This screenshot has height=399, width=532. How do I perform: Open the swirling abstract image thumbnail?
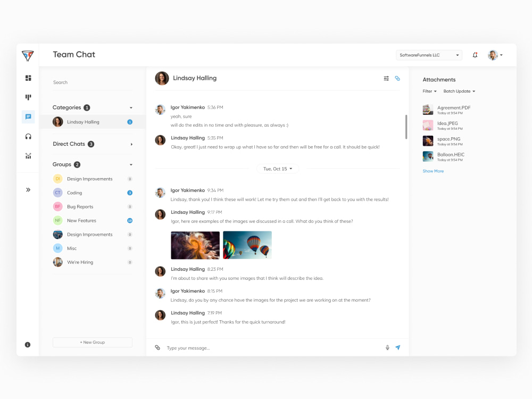pos(195,245)
